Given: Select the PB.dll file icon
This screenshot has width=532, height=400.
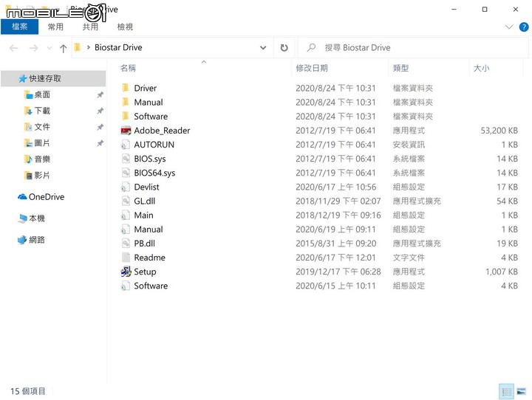Looking at the screenshot, I should tap(126, 244).
